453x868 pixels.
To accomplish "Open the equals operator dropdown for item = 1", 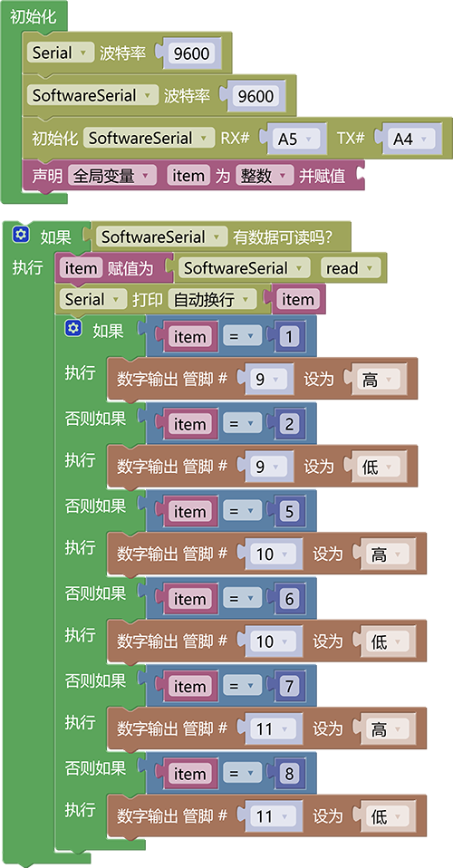I will [242, 336].
